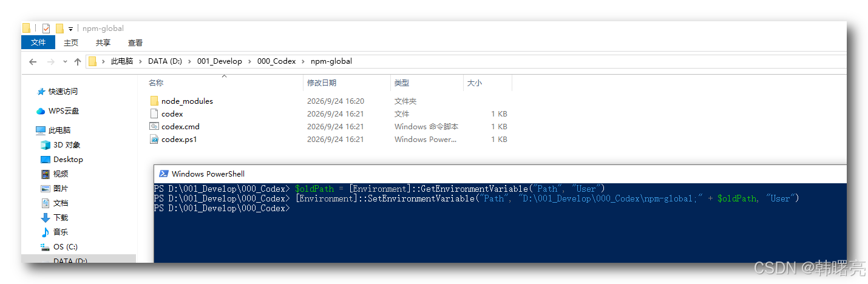Select the 3D 对象 folder icon

click(46, 145)
